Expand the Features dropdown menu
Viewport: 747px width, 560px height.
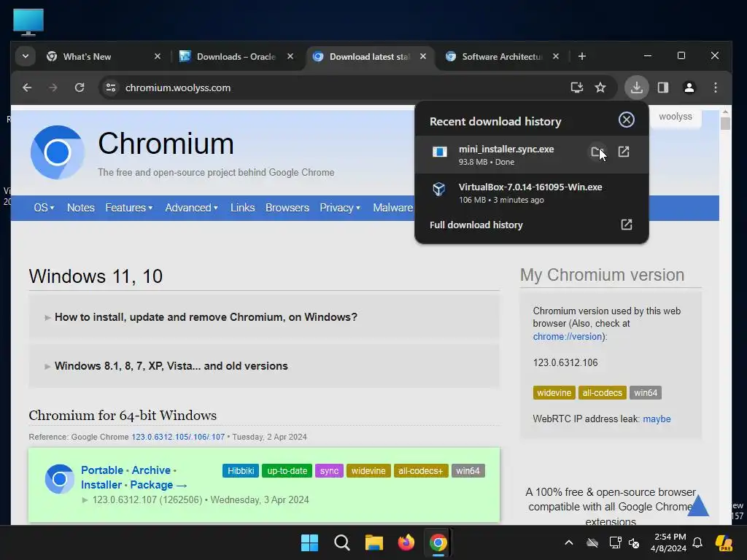click(128, 208)
